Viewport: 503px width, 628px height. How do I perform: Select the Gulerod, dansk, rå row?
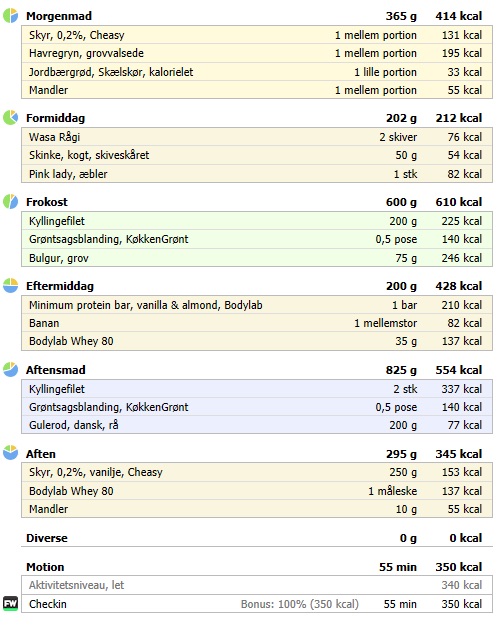coord(257,425)
